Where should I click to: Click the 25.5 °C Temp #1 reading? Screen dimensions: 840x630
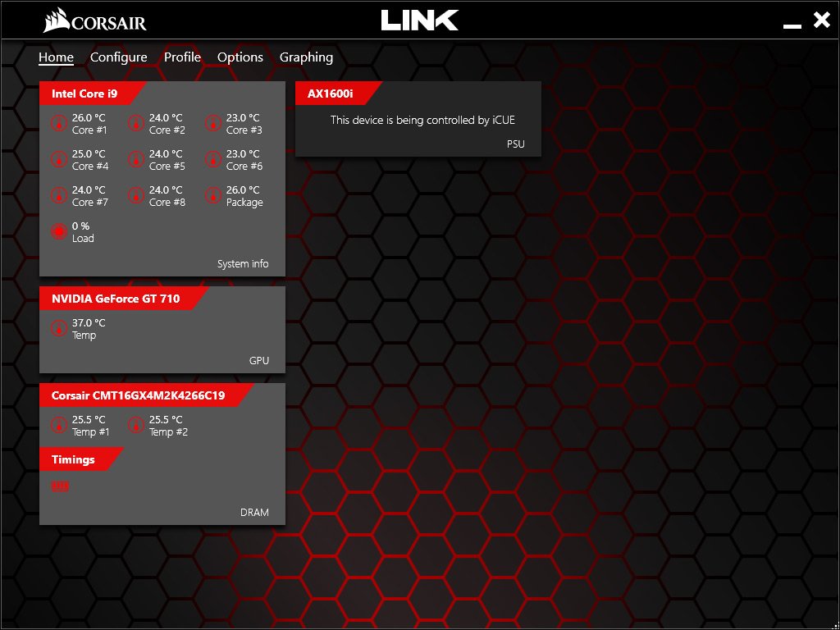pyautogui.click(x=89, y=419)
